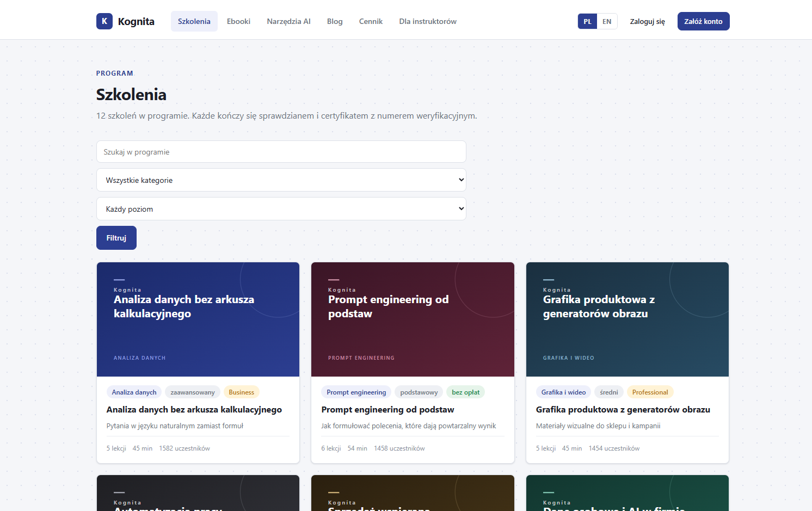Viewport: 812px width, 511px height.
Task: Click the ANALIZA DANYCH label on the cover
Action: click(x=139, y=358)
